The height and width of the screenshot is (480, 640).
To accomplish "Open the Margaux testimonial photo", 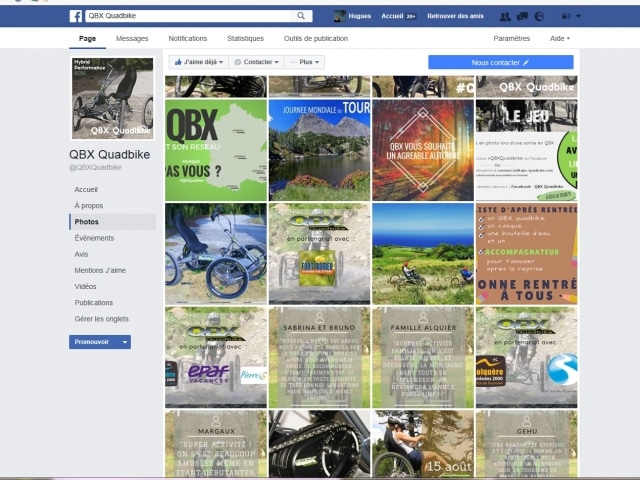I will [x=216, y=444].
